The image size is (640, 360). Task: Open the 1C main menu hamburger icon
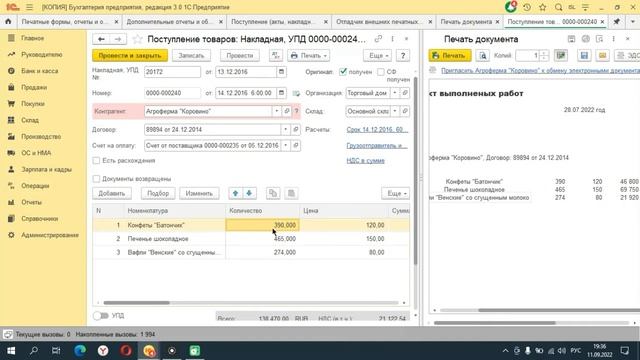[x=29, y=7]
